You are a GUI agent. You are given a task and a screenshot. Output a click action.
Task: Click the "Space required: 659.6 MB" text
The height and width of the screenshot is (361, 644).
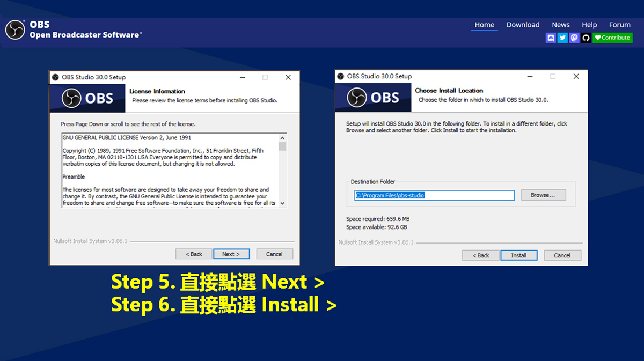point(378,219)
